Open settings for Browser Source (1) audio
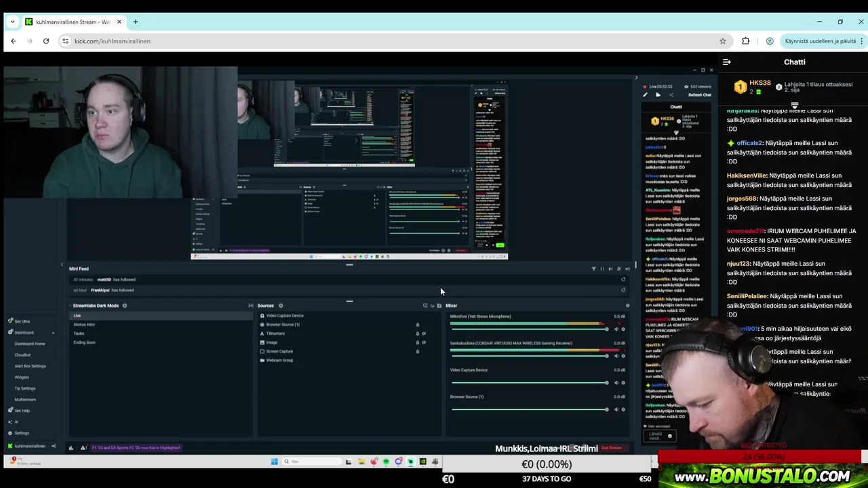This screenshot has width=868, height=488. coord(623,409)
